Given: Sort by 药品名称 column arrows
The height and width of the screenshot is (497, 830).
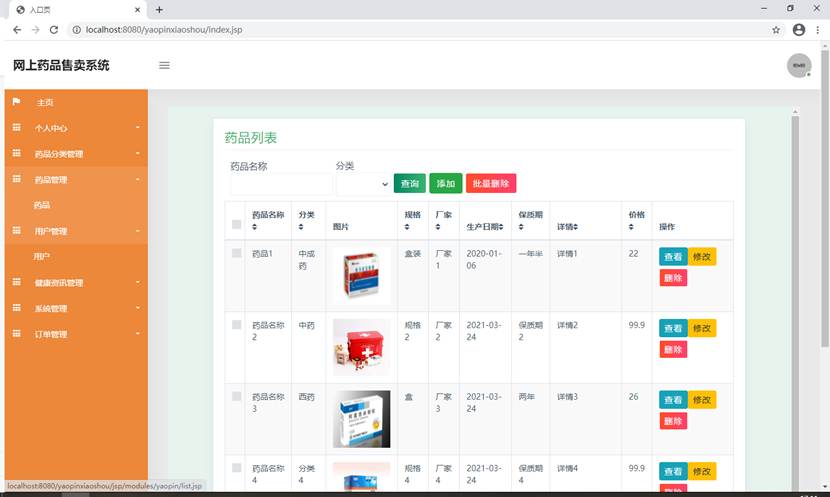Looking at the screenshot, I should tap(255, 227).
